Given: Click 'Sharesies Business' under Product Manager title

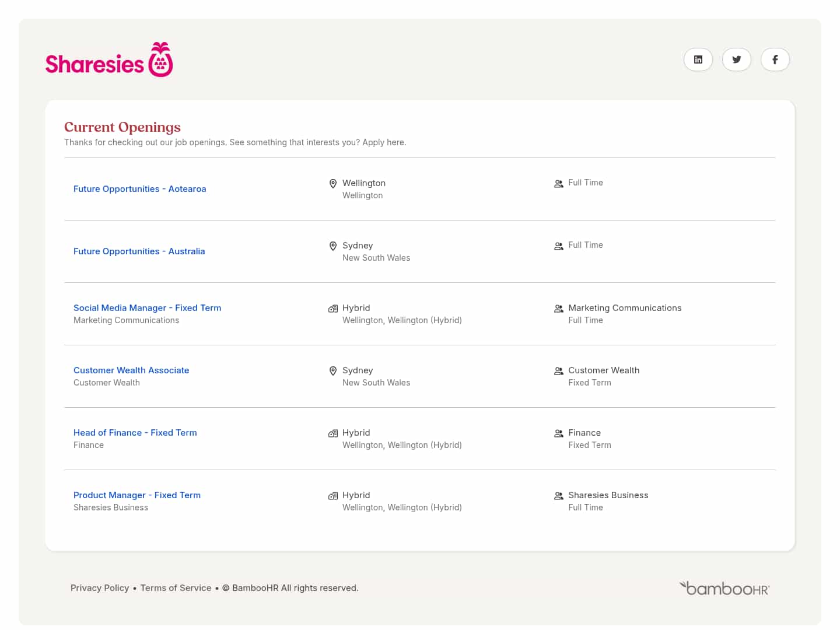Looking at the screenshot, I should click(x=111, y=508).
